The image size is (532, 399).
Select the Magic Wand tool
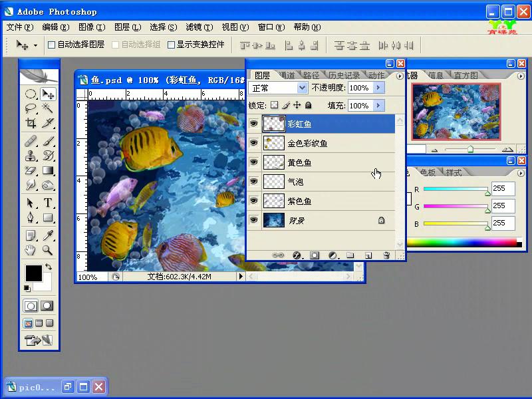tap(48, 108)
